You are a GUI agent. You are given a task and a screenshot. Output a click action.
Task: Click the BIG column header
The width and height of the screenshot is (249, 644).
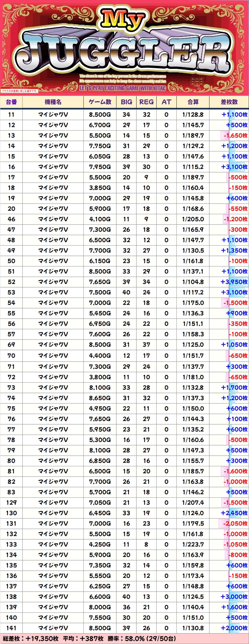[x=126, y=102]
